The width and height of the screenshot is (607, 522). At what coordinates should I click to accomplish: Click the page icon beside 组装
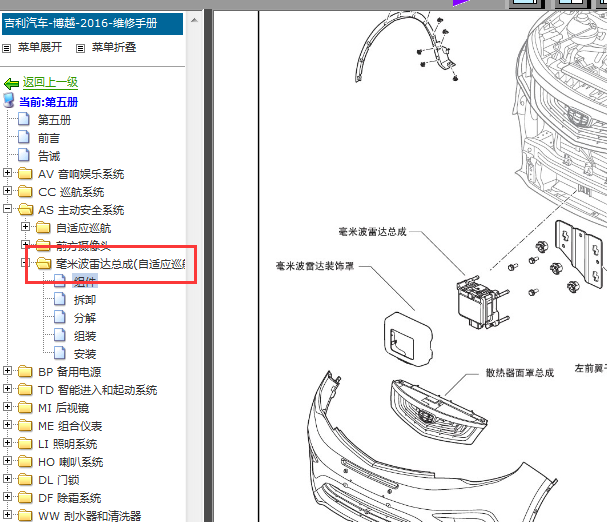point(60,335)
